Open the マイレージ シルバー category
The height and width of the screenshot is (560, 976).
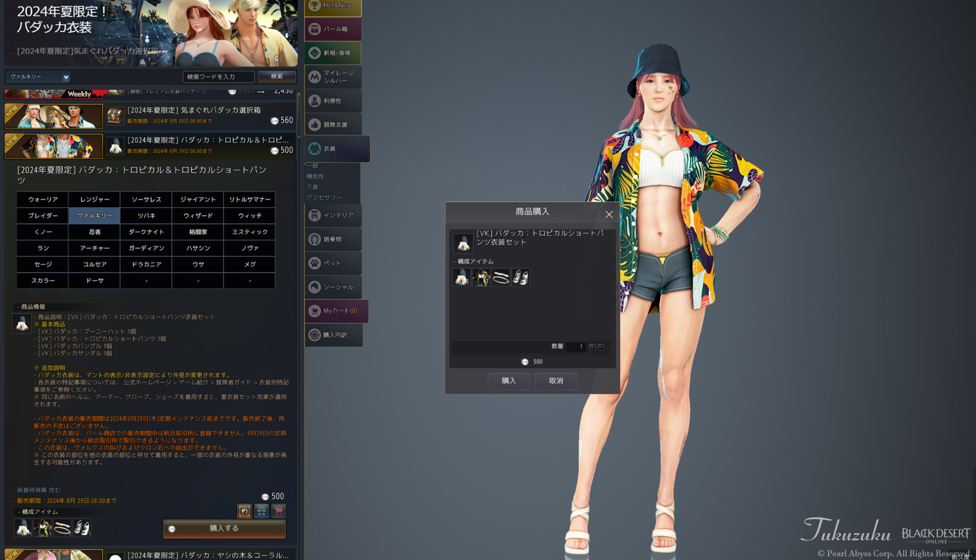pos(333,77)
